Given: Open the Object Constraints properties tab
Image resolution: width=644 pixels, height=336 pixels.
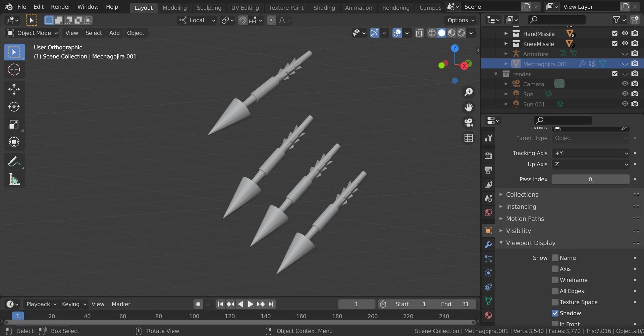Looking at the screenshot, I should pyautogui.click(x=488, y=287).
